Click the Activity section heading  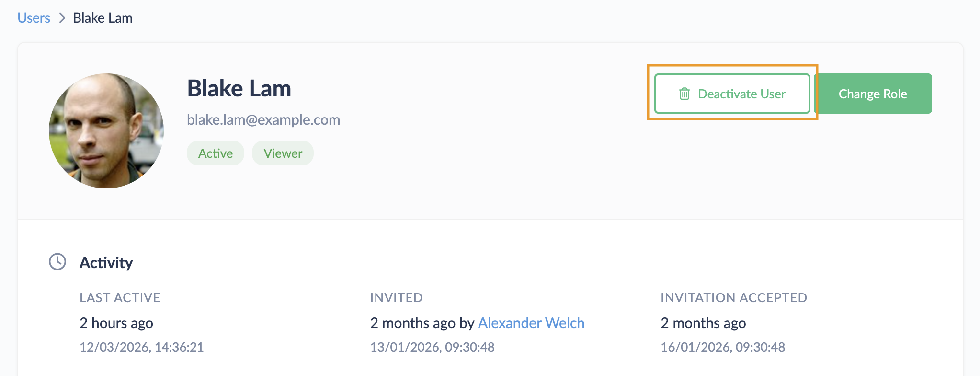point(106,263)
